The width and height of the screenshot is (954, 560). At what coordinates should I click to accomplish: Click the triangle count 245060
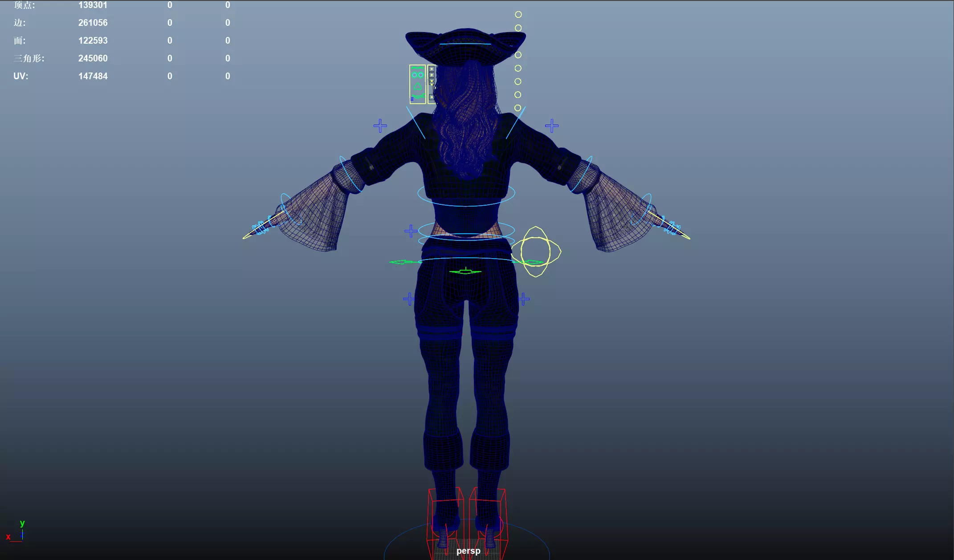pyautogui.click(x=93, y=58)
